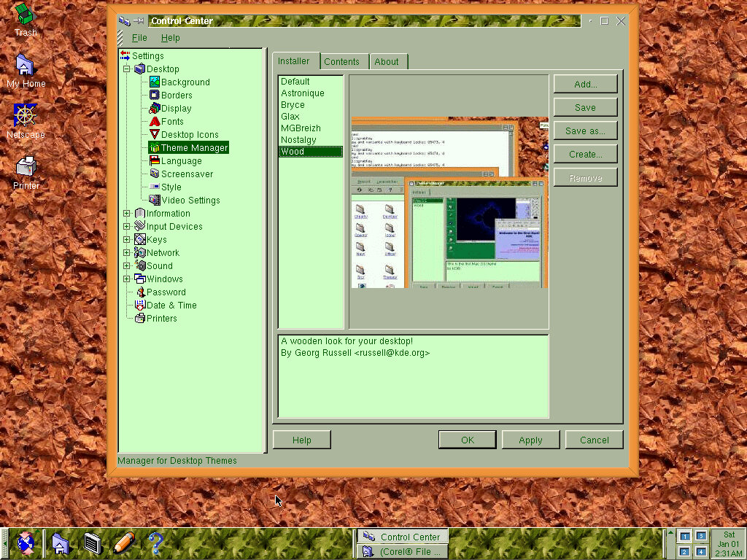Select the Nostalgy theme from list

click(x=298, y=140)
